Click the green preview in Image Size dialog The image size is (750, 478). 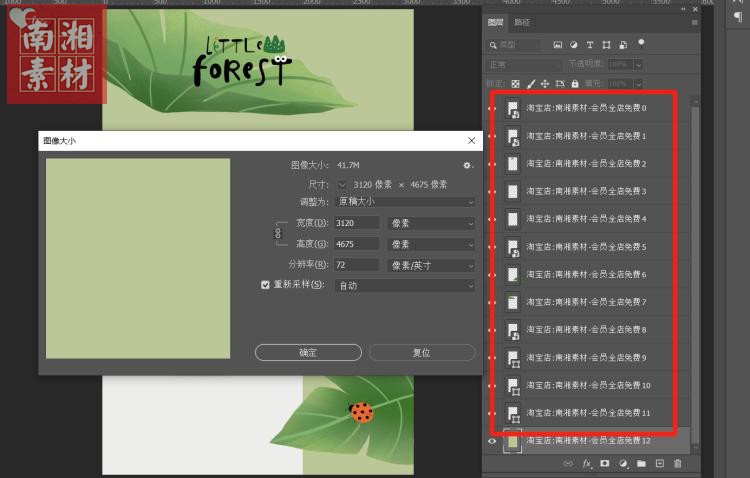point(138,258)
